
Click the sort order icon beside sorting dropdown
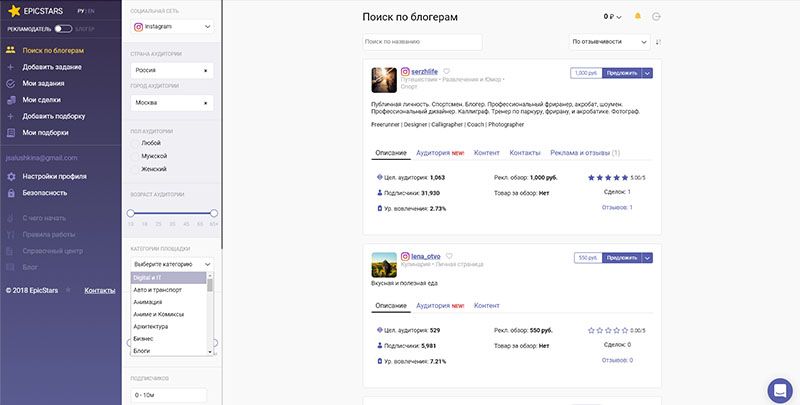[x=658, y=42]
